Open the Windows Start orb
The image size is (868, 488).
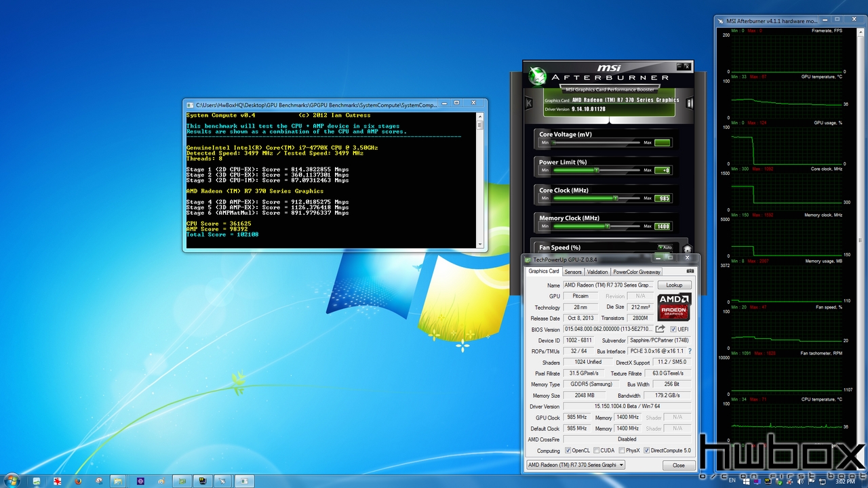(12, 481)
